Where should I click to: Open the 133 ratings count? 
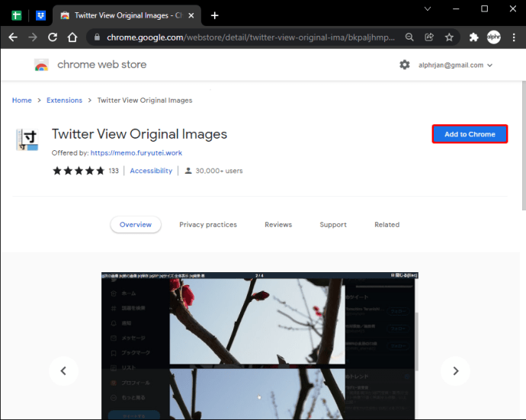[x=114, y=171]
